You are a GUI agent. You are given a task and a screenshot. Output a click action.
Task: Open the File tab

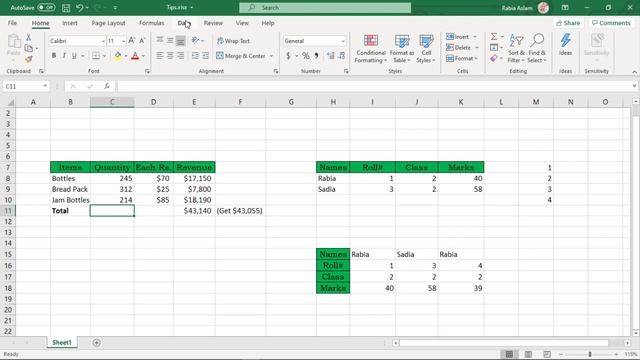12,23
